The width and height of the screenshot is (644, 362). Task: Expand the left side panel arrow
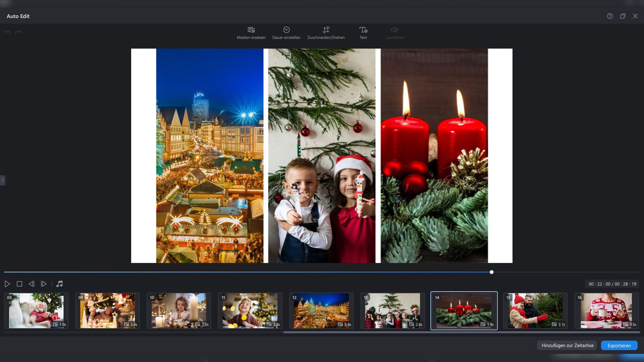(x=3, y=180)
